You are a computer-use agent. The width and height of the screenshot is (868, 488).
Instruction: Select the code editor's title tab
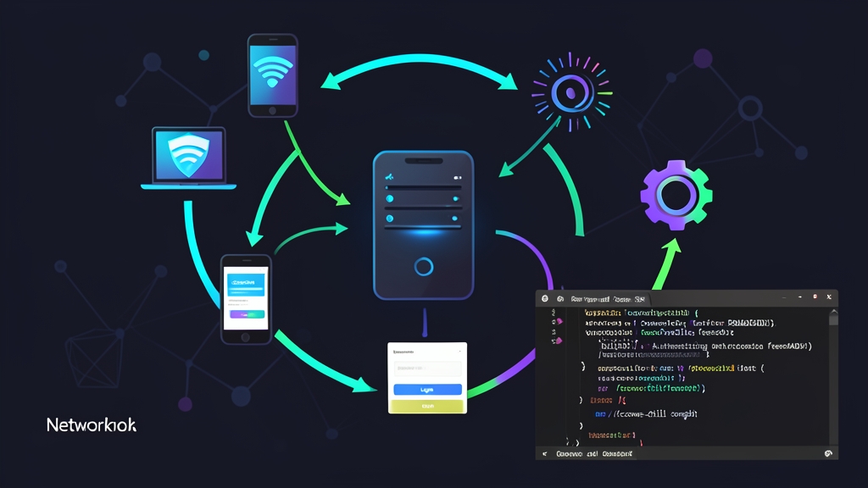click(608, 299)
